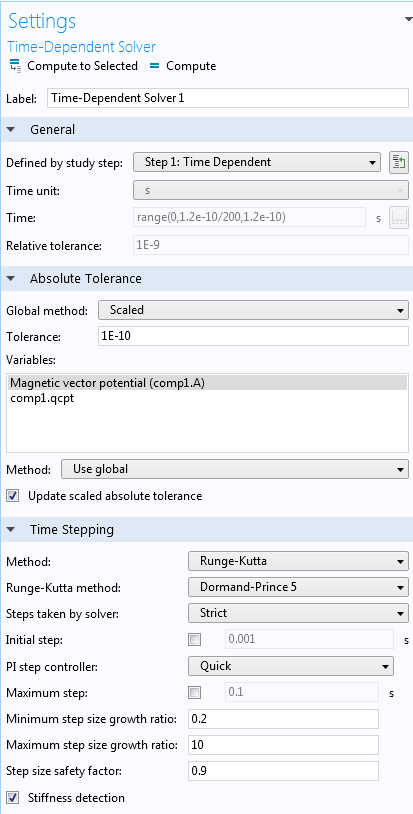Open the Global method Scaled dropdown
This screenshot has height=814, width=413.
pyautogui.click(x=253, y=310)
